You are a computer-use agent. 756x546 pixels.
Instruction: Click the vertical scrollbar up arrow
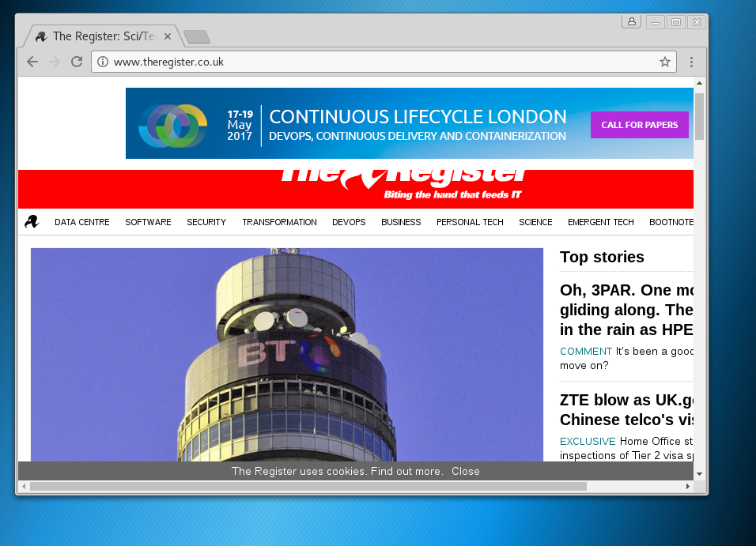[699, 84]
